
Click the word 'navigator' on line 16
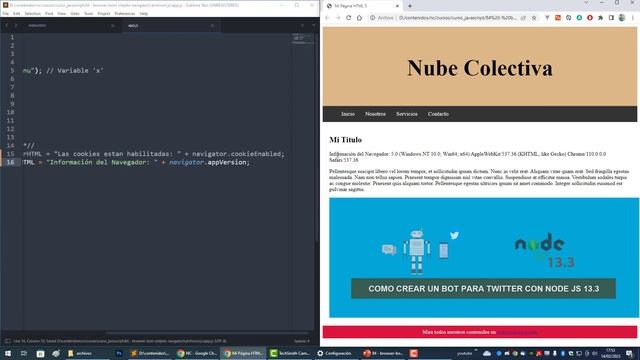[x=187, y=162]
